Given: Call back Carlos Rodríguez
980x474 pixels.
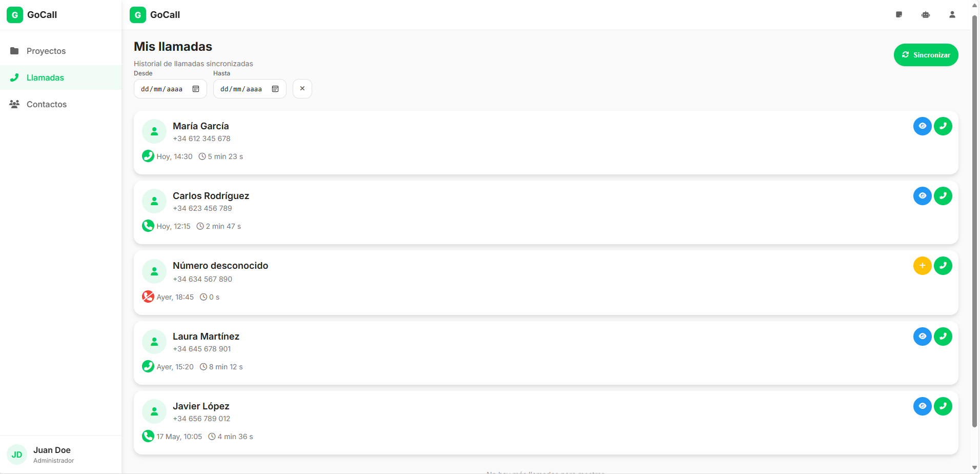Looking at the screenshot, I should pyautogui.click(x=943, y=196).
